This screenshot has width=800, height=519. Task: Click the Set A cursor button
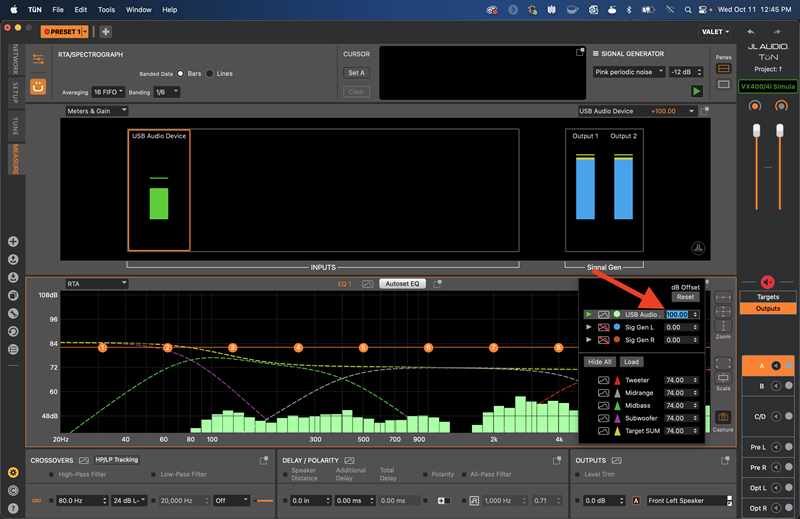point(356,72)
